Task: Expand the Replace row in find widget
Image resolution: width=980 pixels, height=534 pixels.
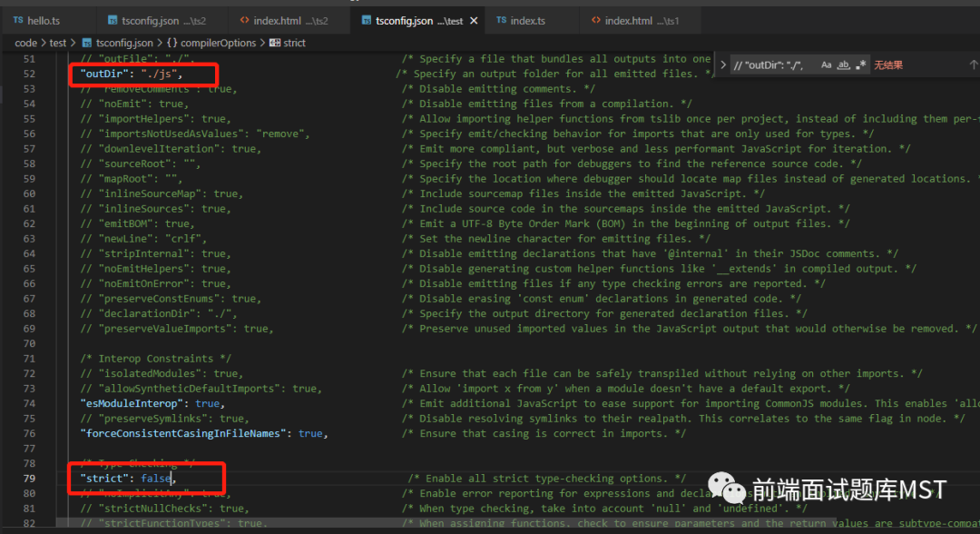Action: coord(722,65)
